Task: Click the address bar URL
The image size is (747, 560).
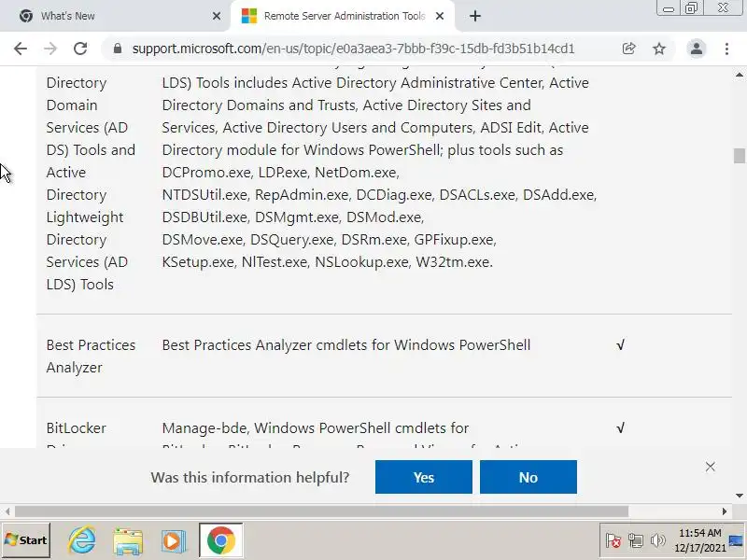Action: [x=354, y=49]
